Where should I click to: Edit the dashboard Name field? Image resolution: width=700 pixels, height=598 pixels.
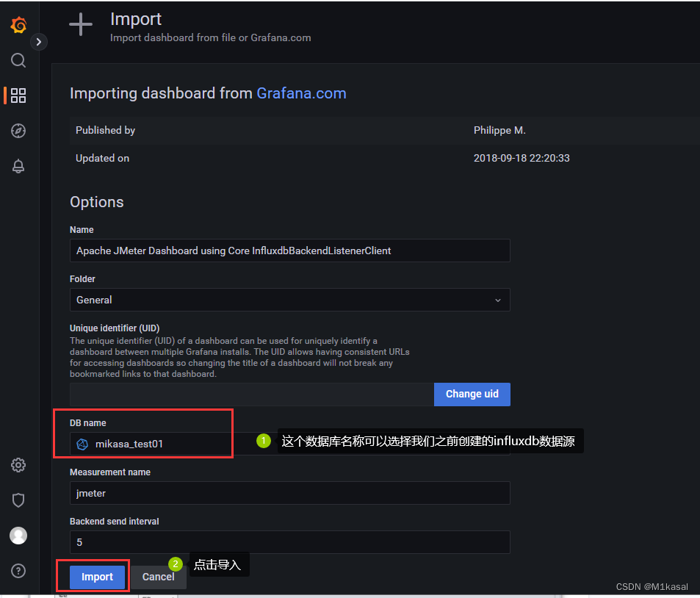point(289,251)
